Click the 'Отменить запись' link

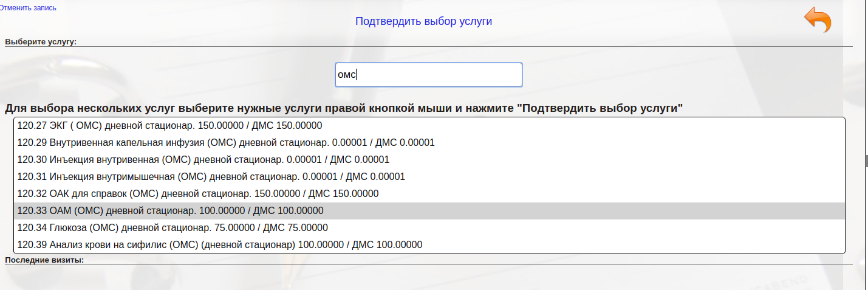click(29, 7)
